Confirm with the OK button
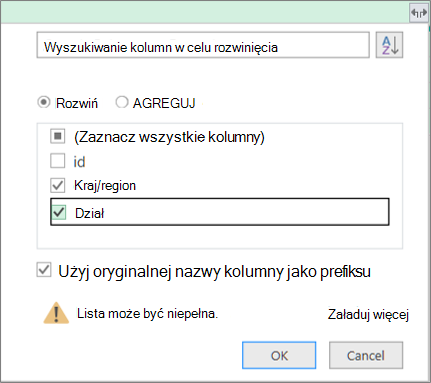Viewport: 431px width, 383px height. pyautogui.click(x=279, y=355)
